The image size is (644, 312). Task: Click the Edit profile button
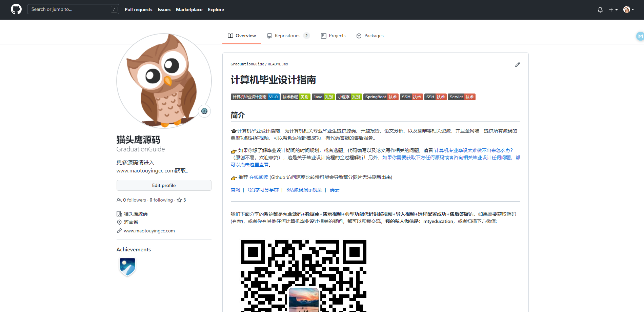pos(164,185)
